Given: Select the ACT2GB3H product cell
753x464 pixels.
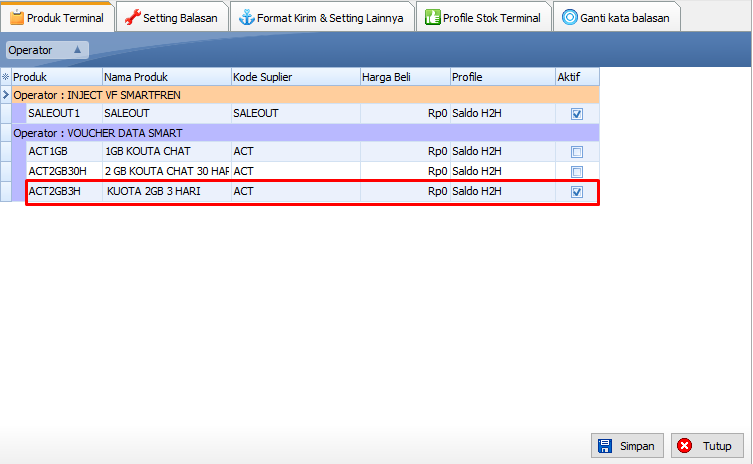Looking at the screenshot, I should 64,191.
